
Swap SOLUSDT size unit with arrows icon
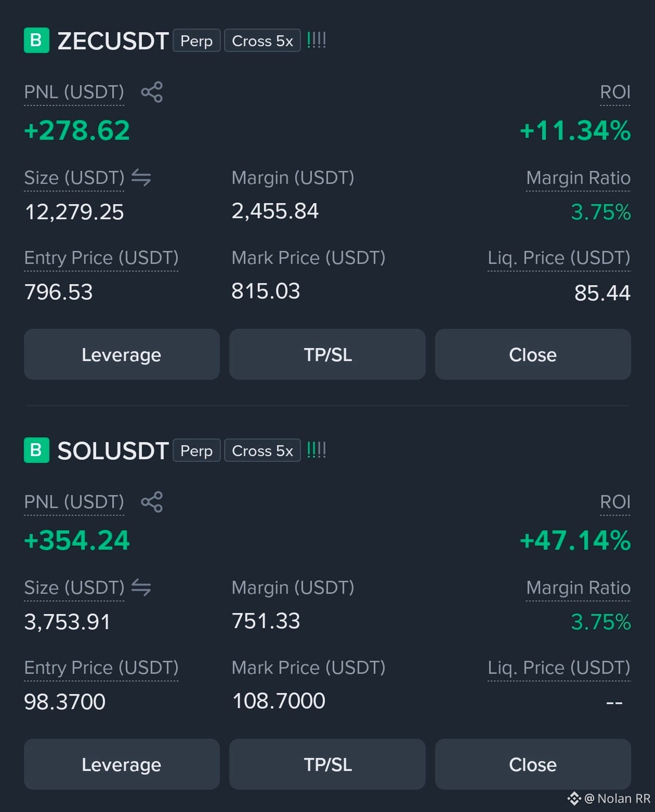point(141,588)
